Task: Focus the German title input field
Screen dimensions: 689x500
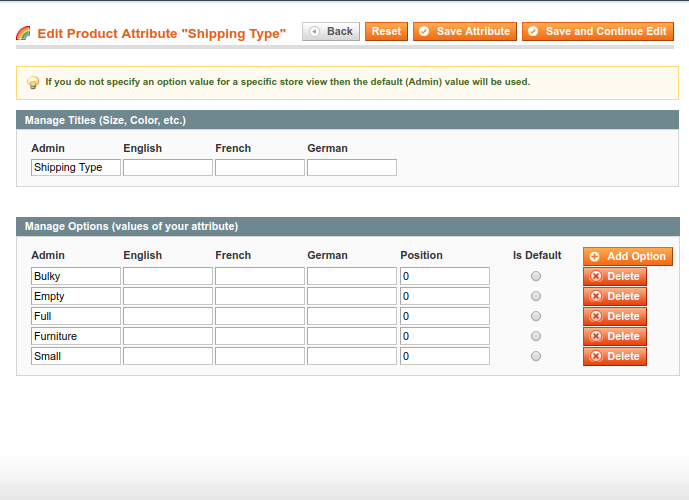Action: pos(352,168)
